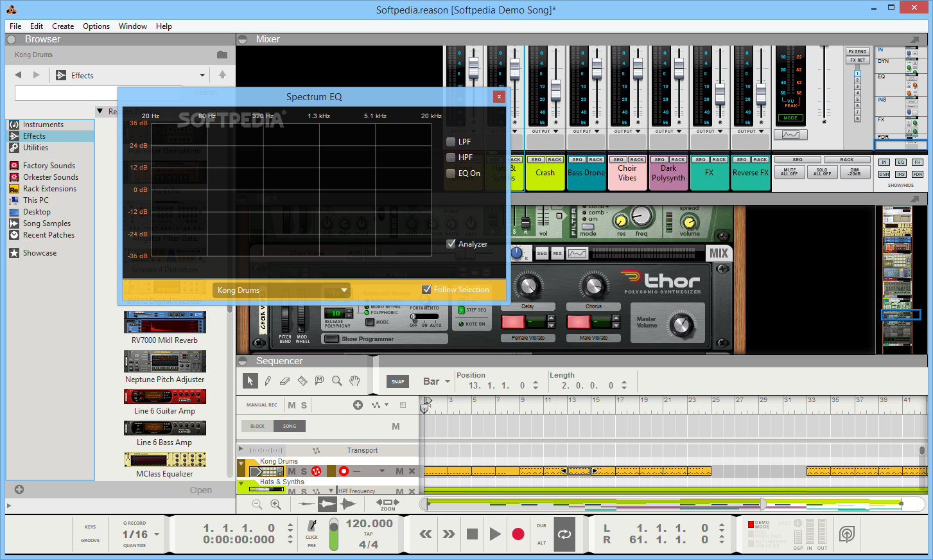Screen dimensions: 933x560
Task: Click SOLO ALL OFF in the mixer
Action: [822, 172]
